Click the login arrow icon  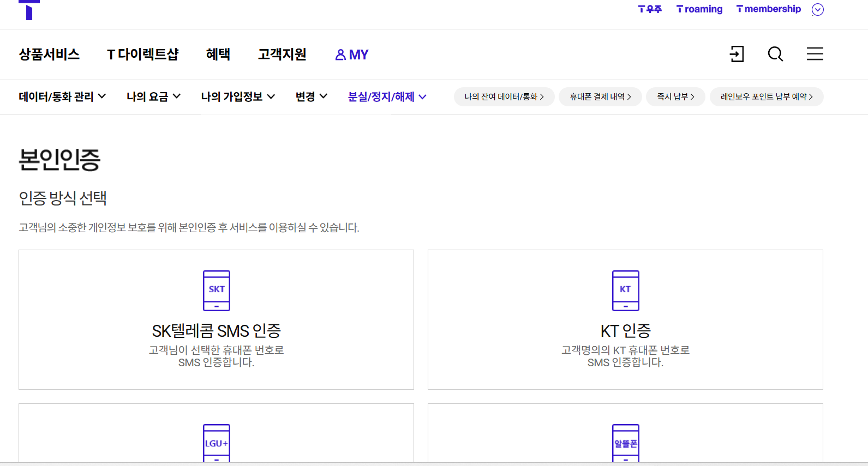click(737, 54)
